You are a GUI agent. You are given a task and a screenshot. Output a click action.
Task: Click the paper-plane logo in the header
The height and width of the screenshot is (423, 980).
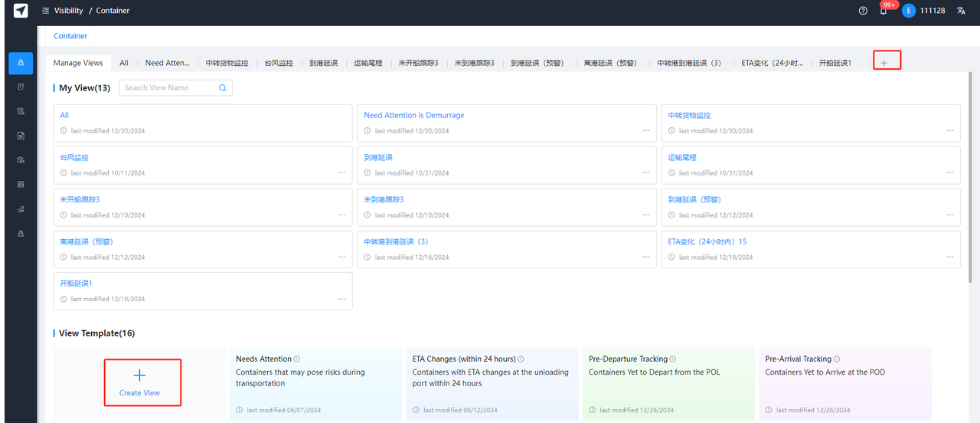pos(21,11)
